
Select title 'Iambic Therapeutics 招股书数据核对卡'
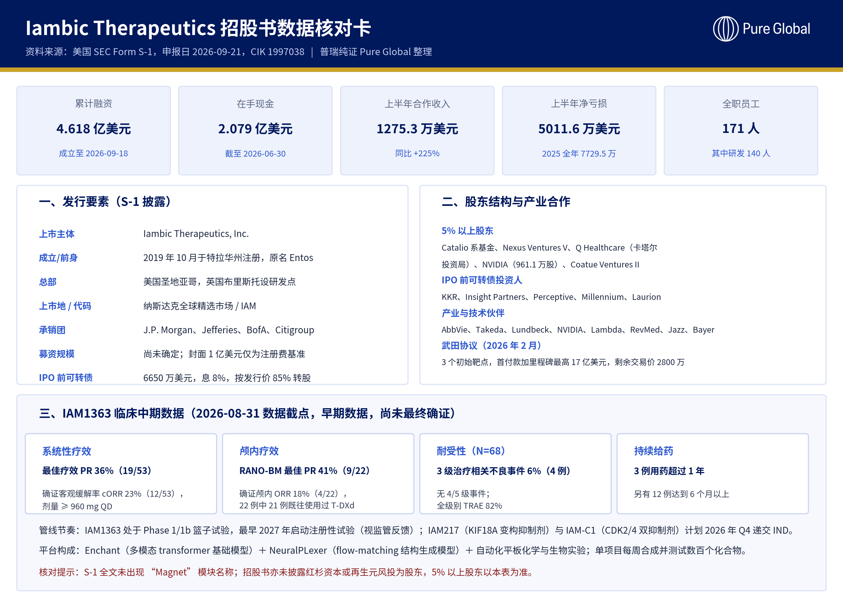pos(198,28)
